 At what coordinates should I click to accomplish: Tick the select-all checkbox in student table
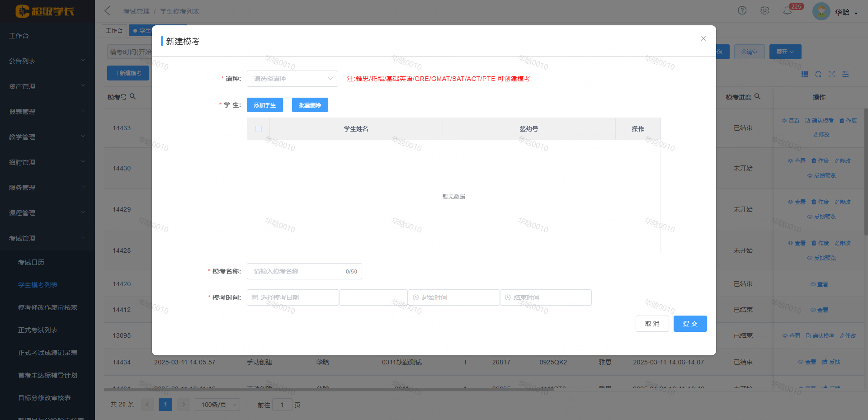coord(259,129)
